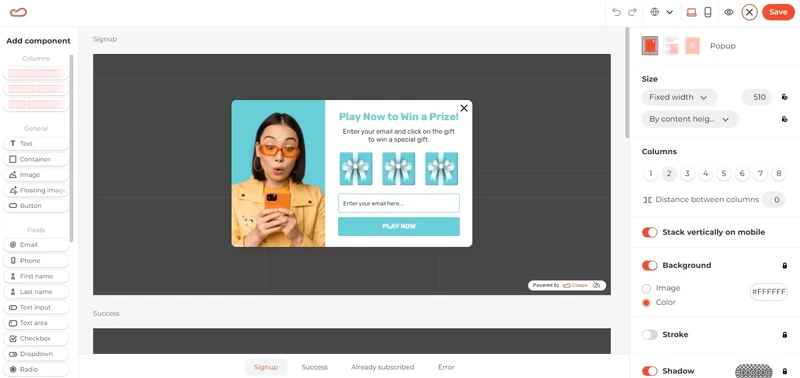Redo the last change
This screenshot has width=800, height=378.
click(x=632, y=12)
